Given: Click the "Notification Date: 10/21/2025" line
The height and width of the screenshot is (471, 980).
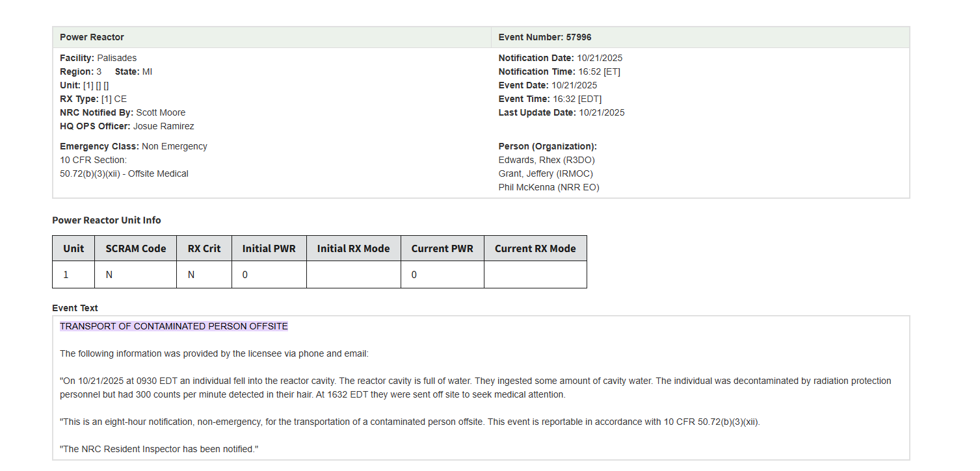Looking at the screenshot, I should click(561, 58).
